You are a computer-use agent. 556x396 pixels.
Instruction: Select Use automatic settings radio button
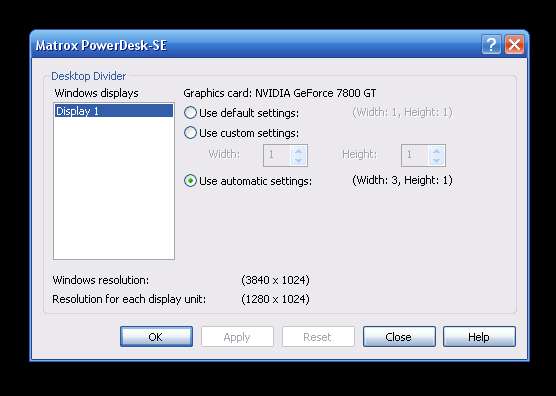[190, 181]
